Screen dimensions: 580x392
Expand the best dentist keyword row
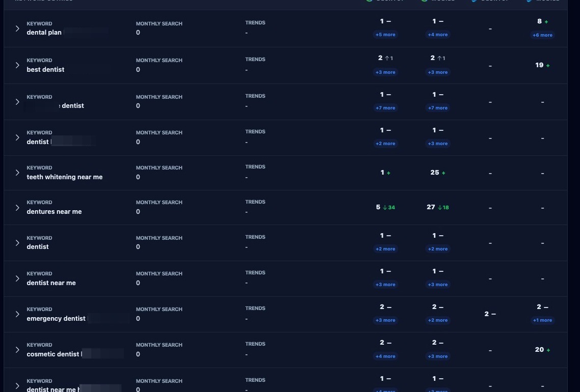pos(17,65)
